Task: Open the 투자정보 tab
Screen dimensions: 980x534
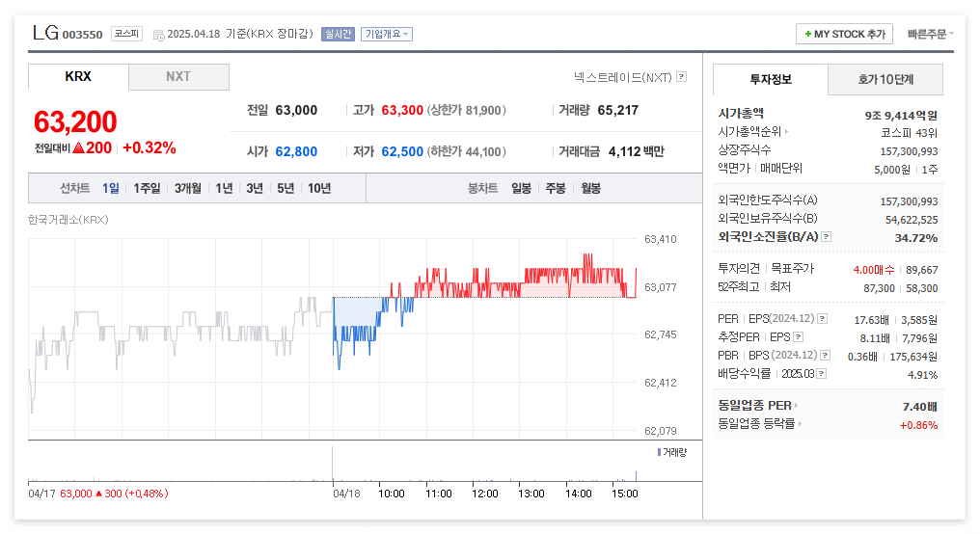Action: [x=771, y=79]
